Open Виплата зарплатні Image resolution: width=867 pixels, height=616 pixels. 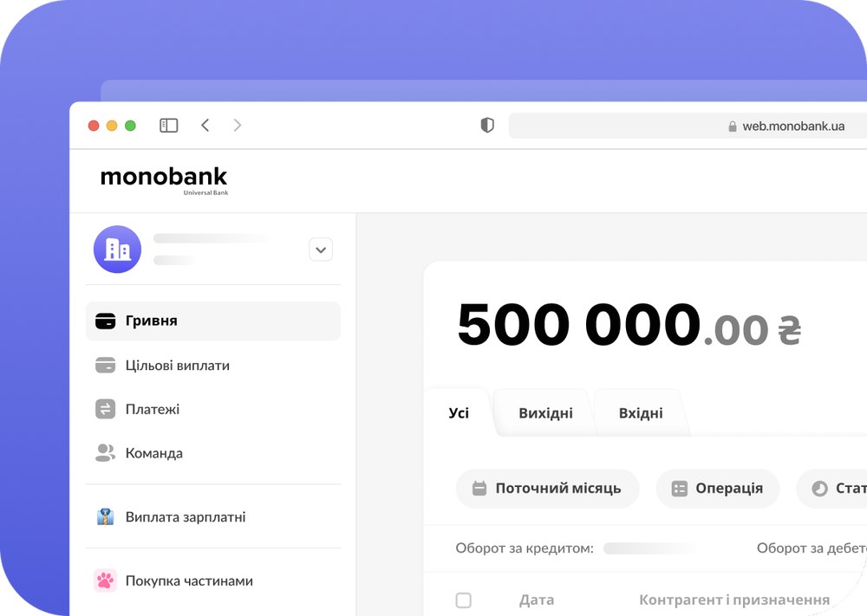pos(213,517)
